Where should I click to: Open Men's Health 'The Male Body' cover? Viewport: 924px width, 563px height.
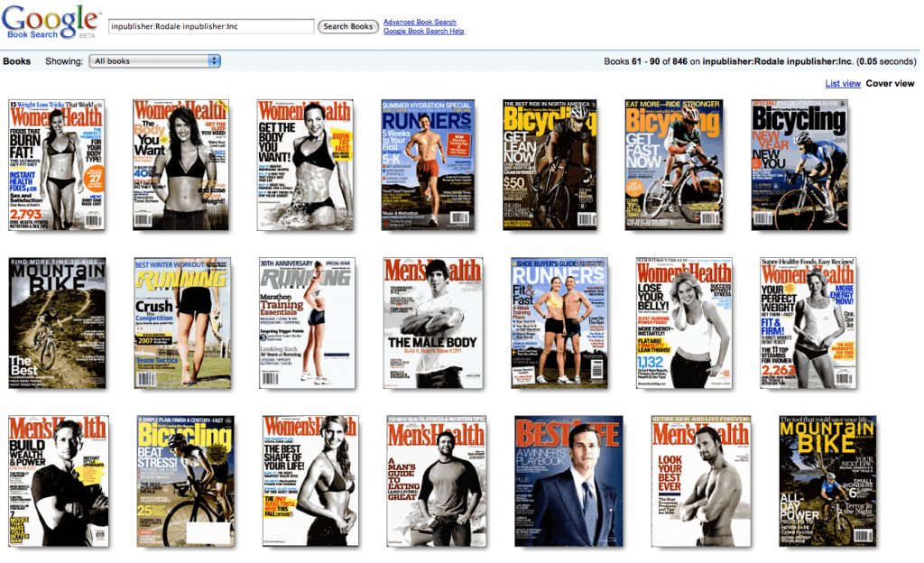(432, 323)
